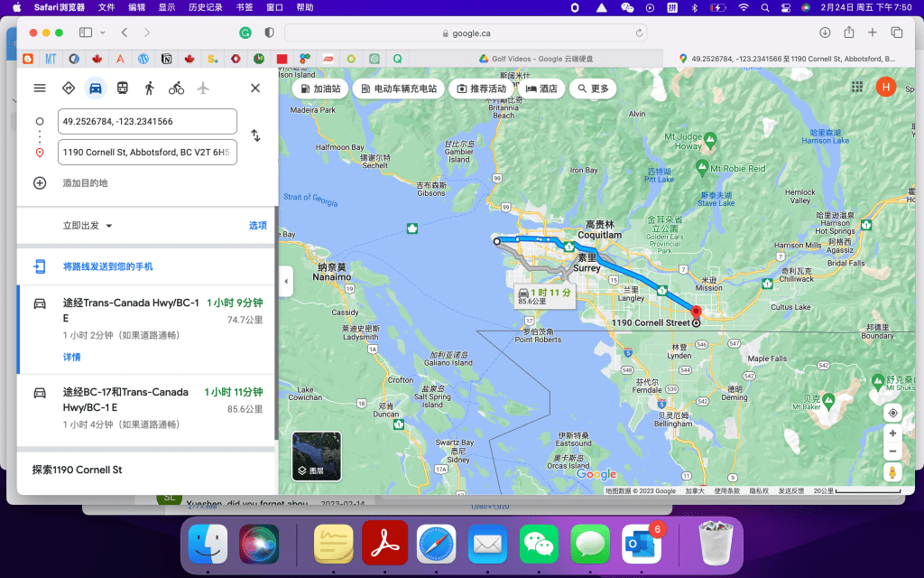Expand Safari sidebar options chevron

pos(102,33)
